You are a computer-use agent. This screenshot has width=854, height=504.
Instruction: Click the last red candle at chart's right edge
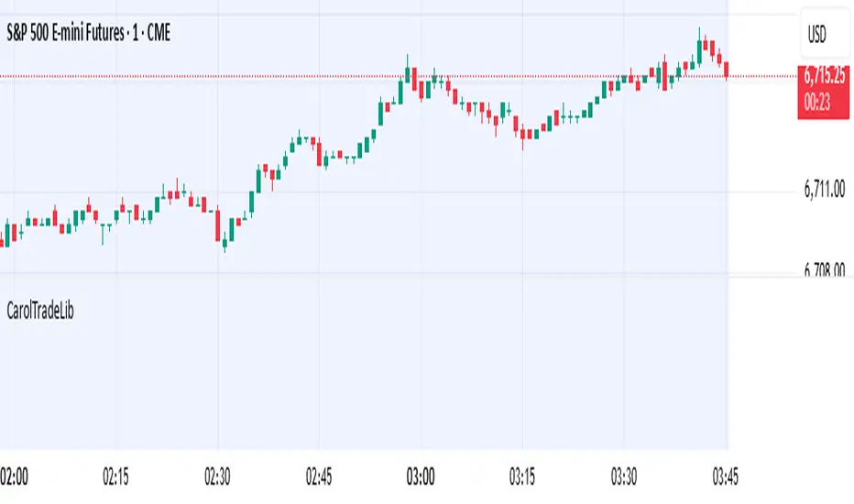[727, 70]
